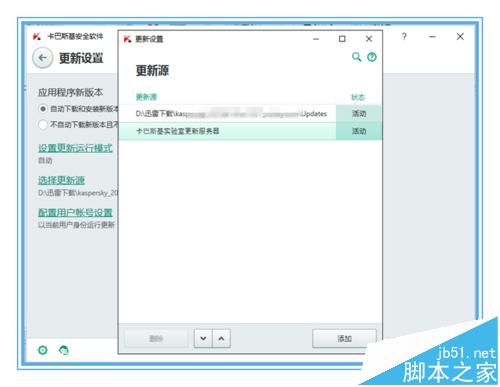Image resolution: width=500 pixels, height=387 pixels.
Task: Open the support icon at bottom left
Action: (x=64, y=350)
